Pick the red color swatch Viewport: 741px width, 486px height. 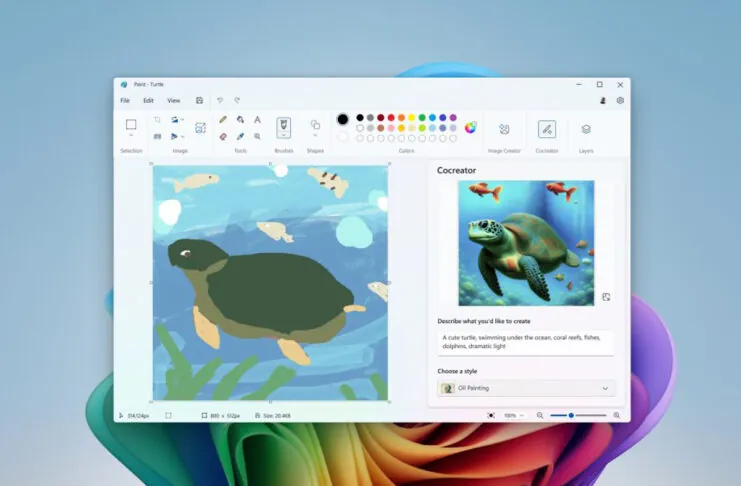coord(391,118)
